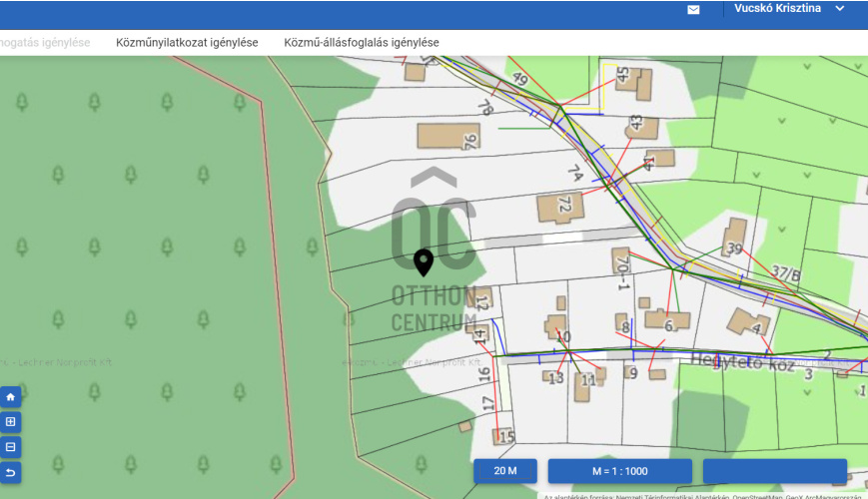Click the Vucskó Krisztina user name
The height and width of the screenshot is (499, 868).
click(777, 8)
